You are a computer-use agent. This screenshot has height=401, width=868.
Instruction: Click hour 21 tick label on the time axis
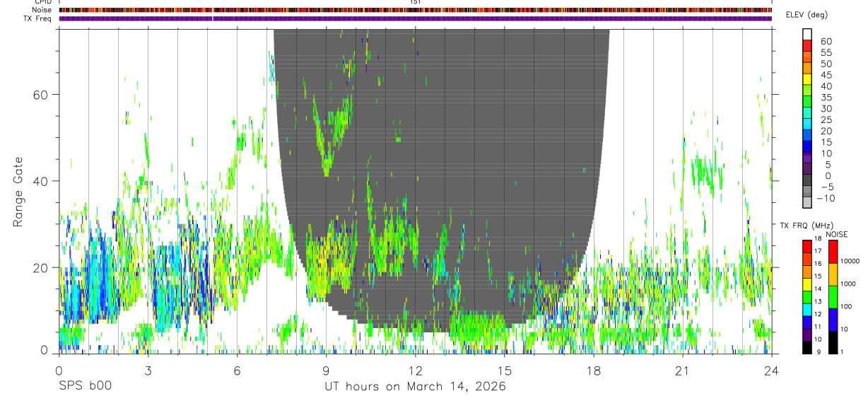tap(682, 370)
